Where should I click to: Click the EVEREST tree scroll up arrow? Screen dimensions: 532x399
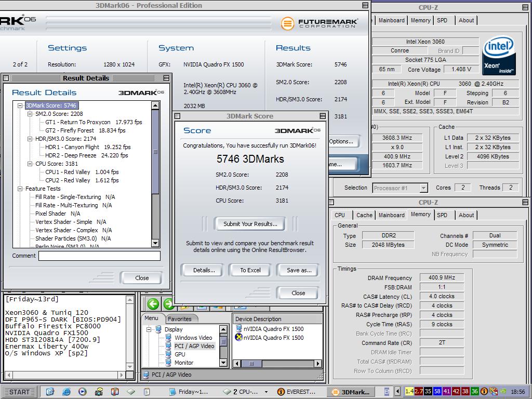tap(223, 329)
